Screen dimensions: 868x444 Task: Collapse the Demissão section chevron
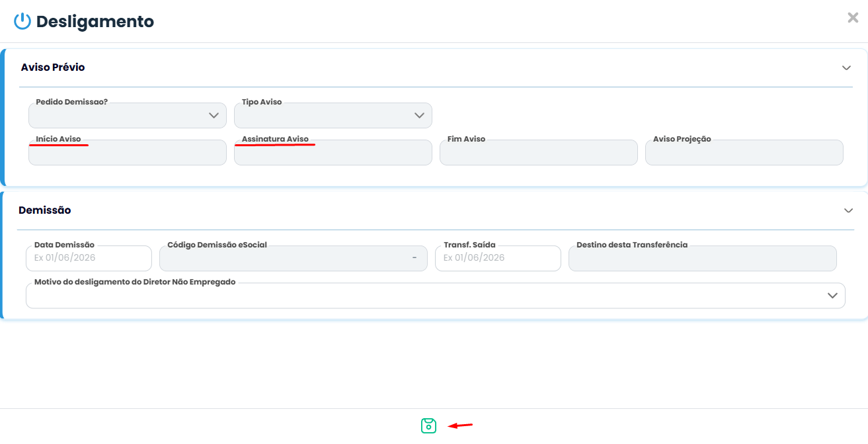click(x=849, y=210)
